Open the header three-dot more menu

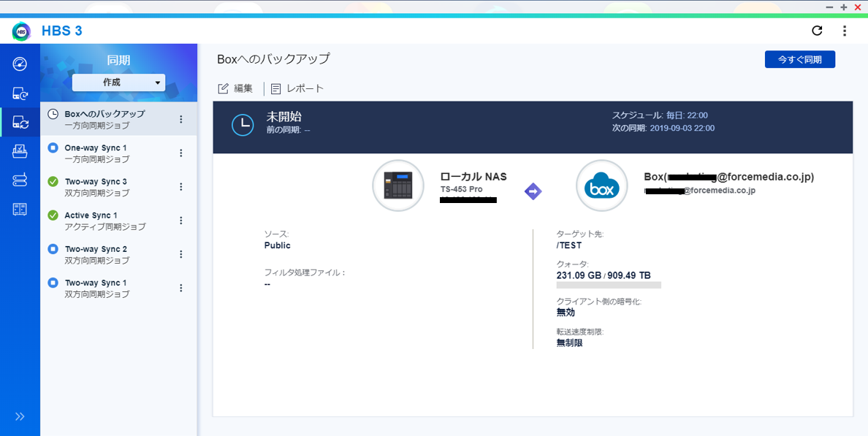point(845,31)
